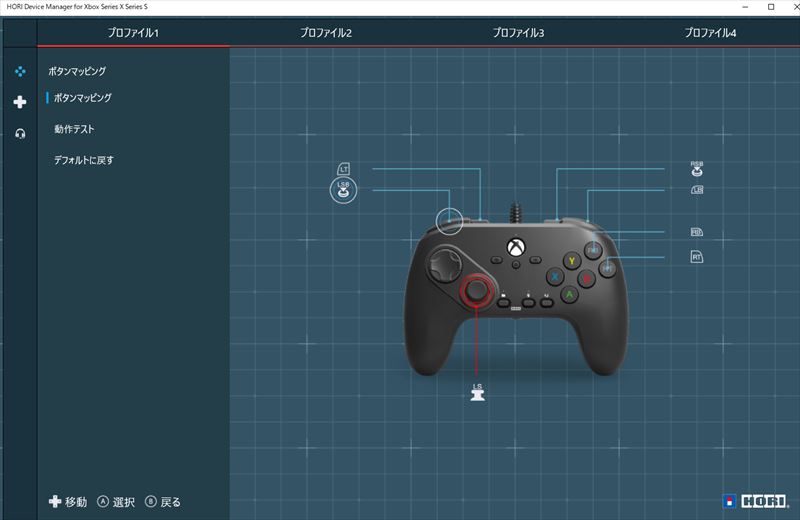Click the HORI logo in the corner

click(x=756, y=501)
